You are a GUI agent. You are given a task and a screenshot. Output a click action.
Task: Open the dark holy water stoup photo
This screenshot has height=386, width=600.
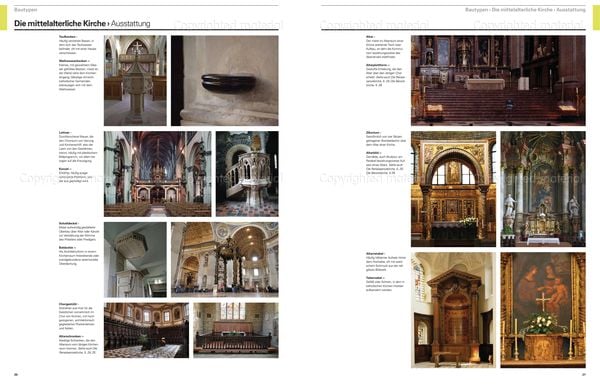point(225,81)
